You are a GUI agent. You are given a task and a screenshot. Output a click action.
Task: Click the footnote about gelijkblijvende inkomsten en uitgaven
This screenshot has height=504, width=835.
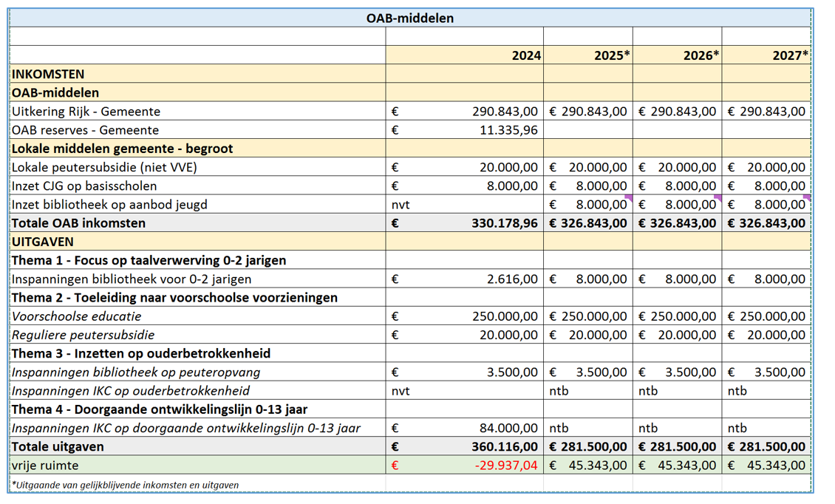(125, 485)
